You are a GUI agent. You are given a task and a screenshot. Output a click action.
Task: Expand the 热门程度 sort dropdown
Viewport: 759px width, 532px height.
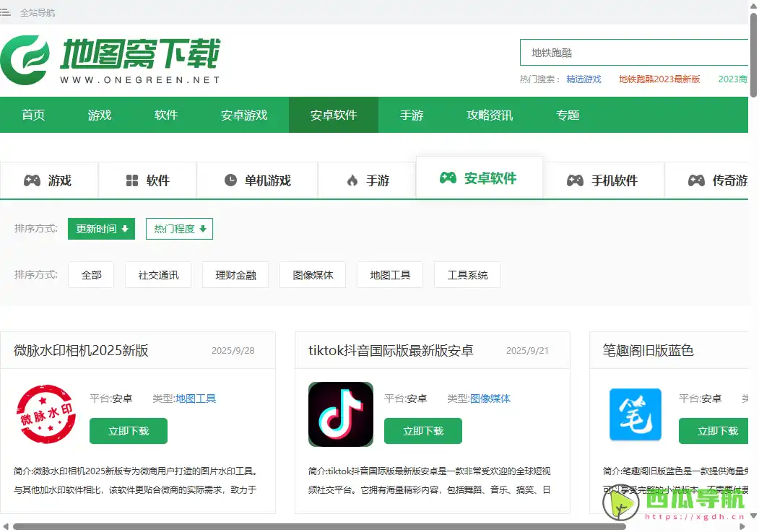(179, 228)
